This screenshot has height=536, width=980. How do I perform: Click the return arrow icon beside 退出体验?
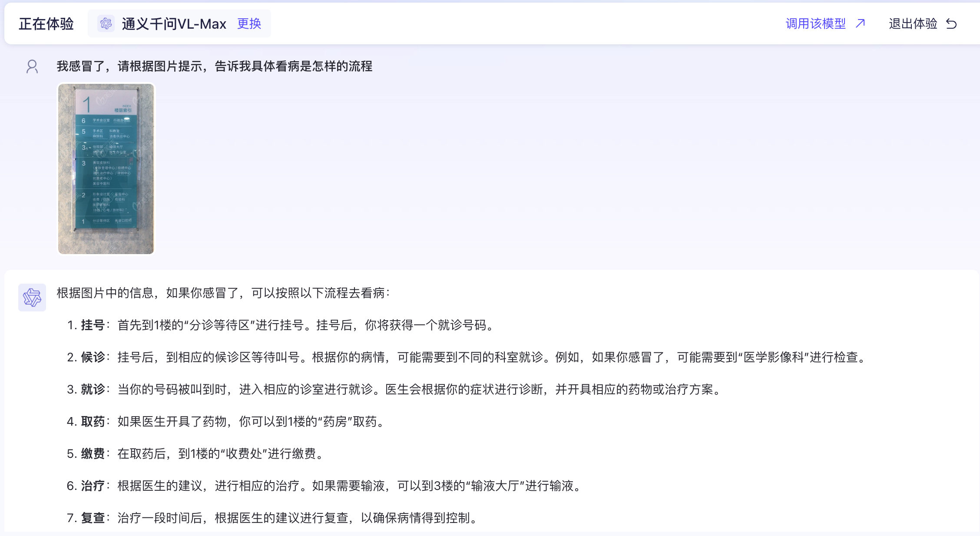pyautogui.click(x=951, y=23)
